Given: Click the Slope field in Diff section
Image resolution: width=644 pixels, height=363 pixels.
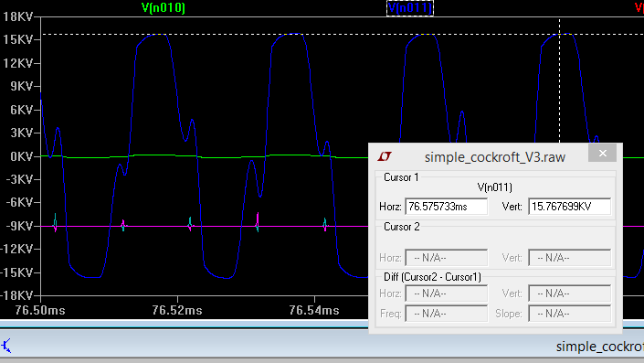Looking at the screenshot, I should click(x=569, y=314).
